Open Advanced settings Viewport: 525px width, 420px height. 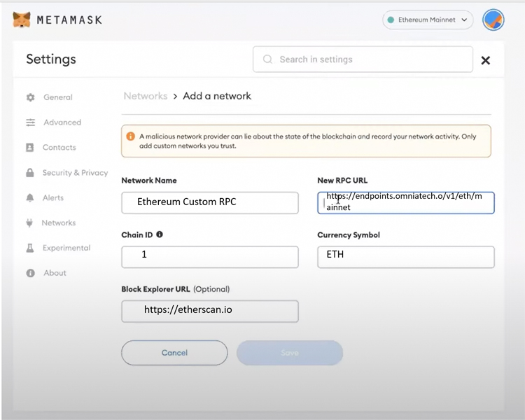[62, 122]
